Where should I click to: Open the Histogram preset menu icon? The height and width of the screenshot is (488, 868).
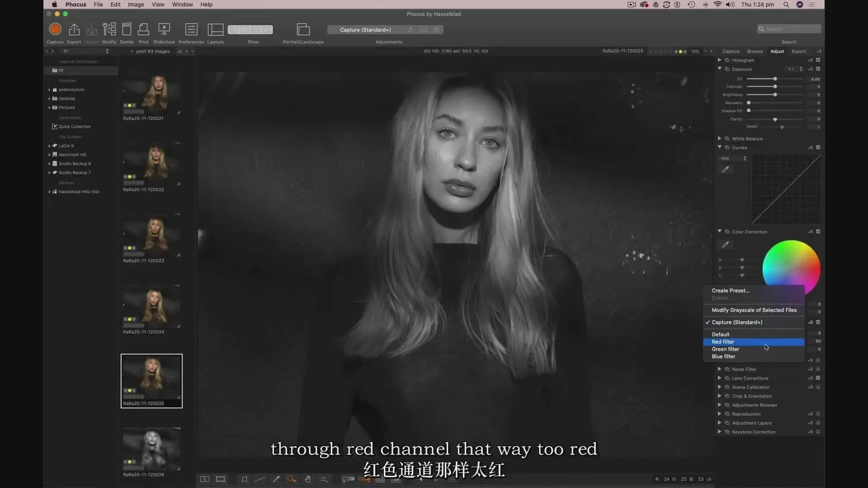coord(811,60)
